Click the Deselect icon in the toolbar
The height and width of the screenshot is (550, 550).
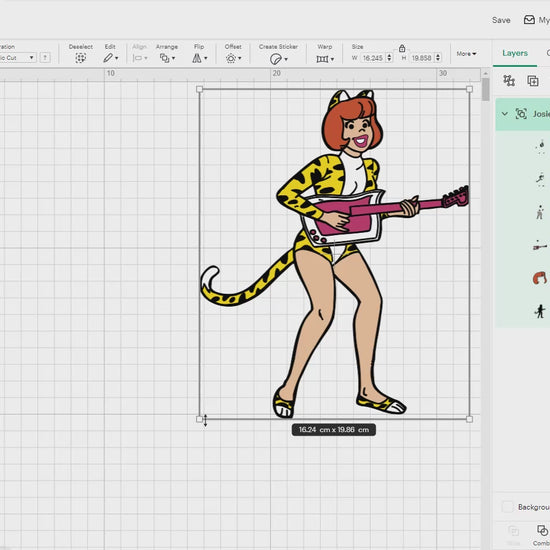pos(81,58)
